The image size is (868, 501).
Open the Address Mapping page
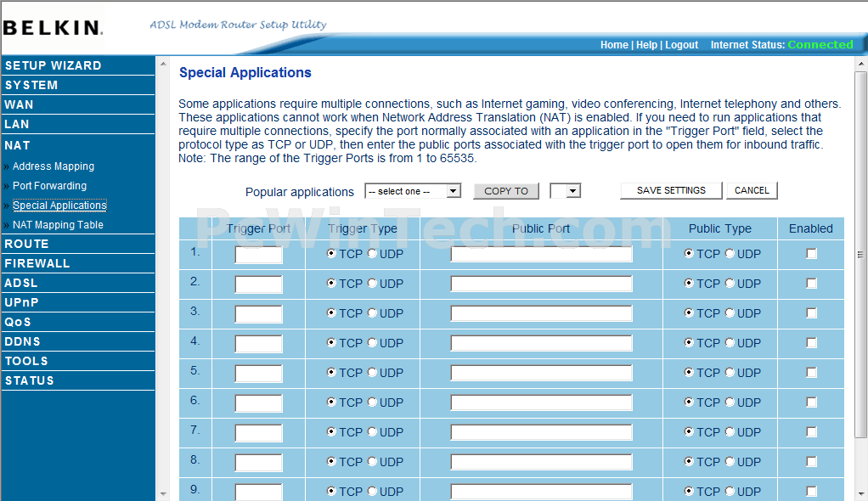[x=54, y=166]
